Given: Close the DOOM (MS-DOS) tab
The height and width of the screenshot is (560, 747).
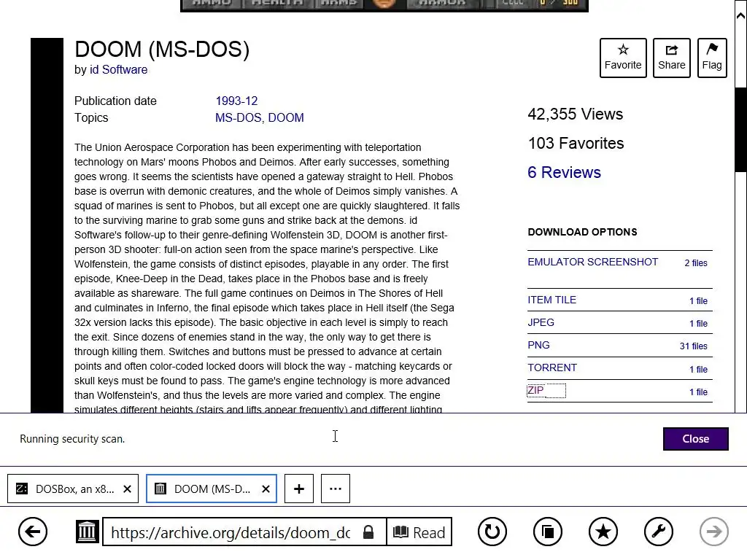Looking at the screenshot, I should 266,489.
